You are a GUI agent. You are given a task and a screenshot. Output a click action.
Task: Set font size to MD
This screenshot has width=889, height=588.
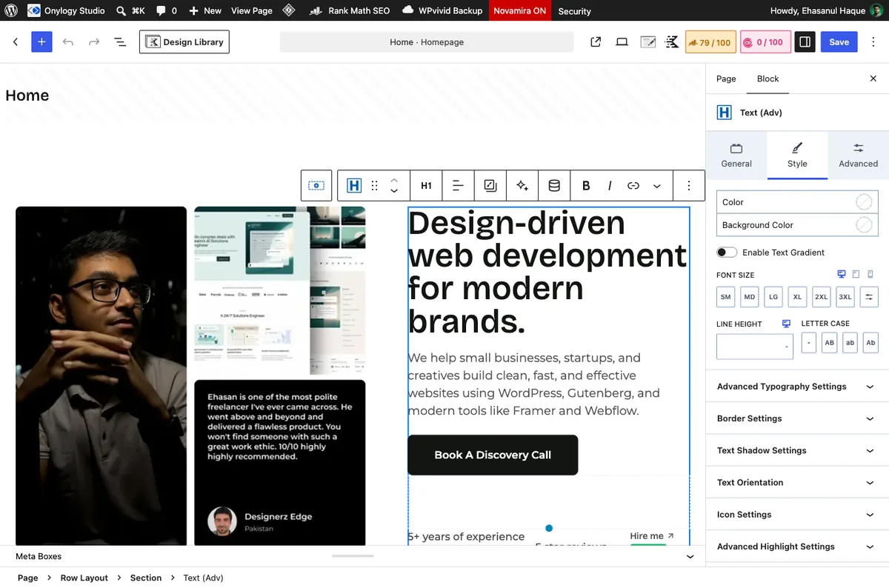(x=750, y=297)
